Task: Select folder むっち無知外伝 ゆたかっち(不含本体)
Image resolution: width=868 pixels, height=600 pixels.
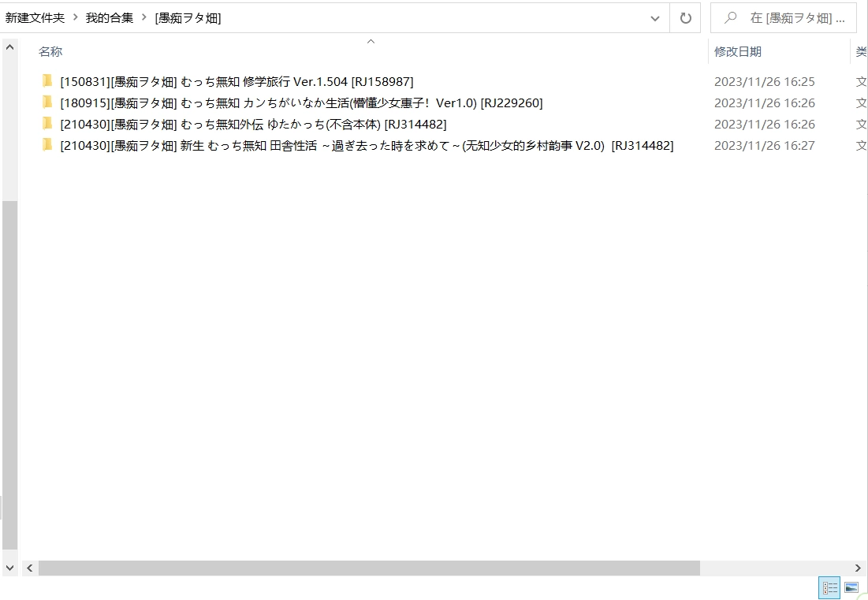Action: point(254,124)
